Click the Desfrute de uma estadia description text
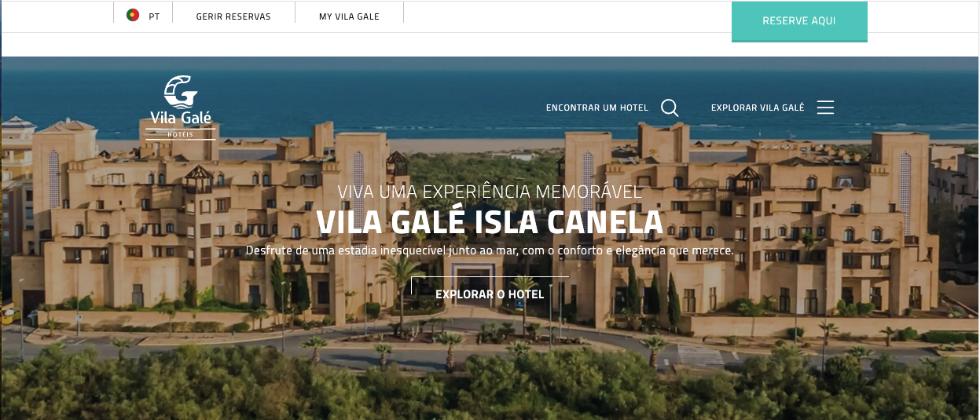The image size is (980, 420). (490, 251)
